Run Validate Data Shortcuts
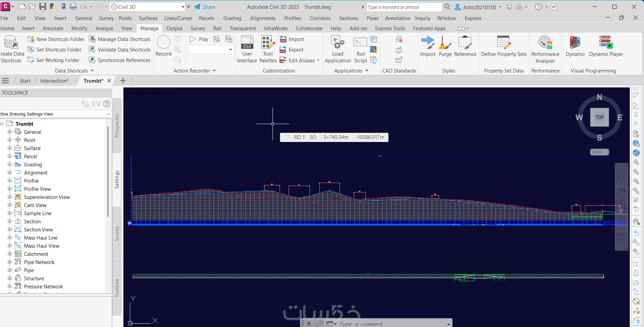This screenshot has width=644, height=327. point(120,50)
